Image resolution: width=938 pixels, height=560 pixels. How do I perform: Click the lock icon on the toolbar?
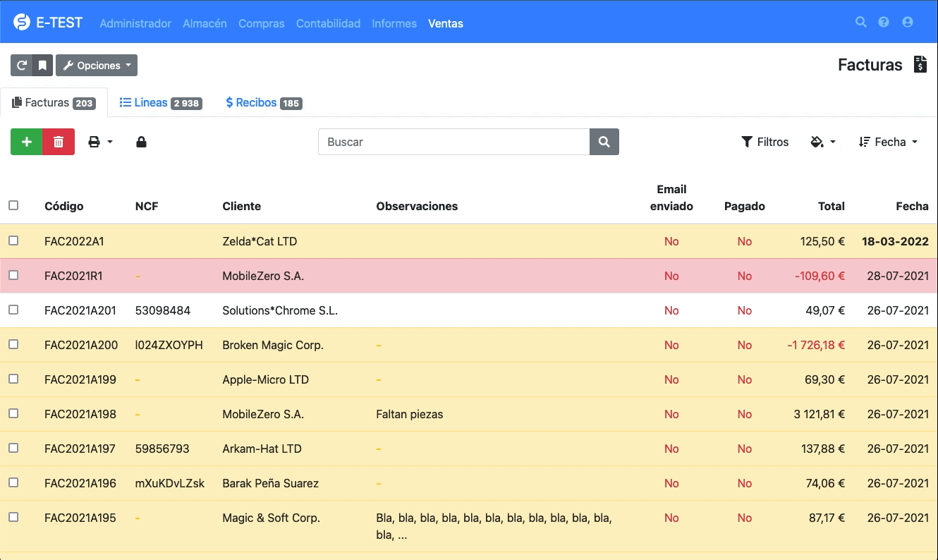141,141
